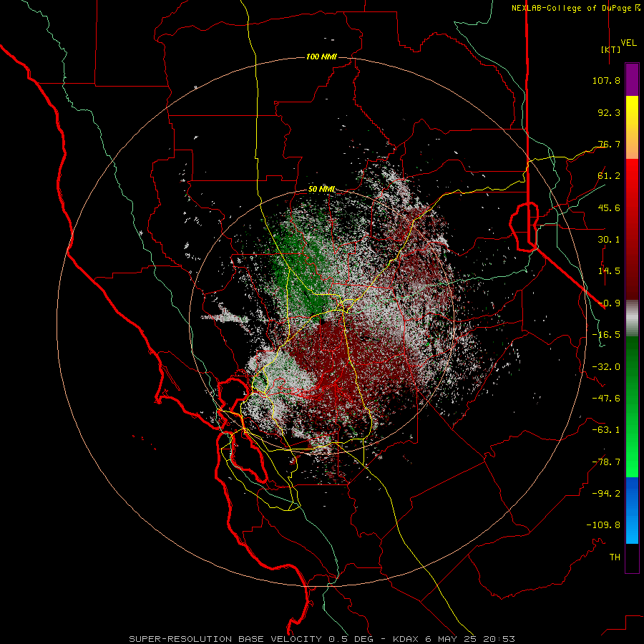Click the gray near-zero color bar segment
The image size is (644, 644).
[632, 318]
